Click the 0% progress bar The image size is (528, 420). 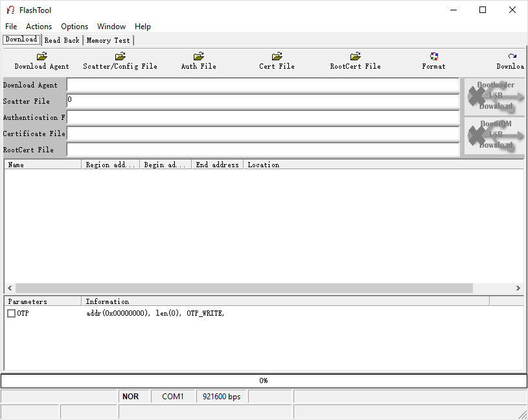pos(264,381)
